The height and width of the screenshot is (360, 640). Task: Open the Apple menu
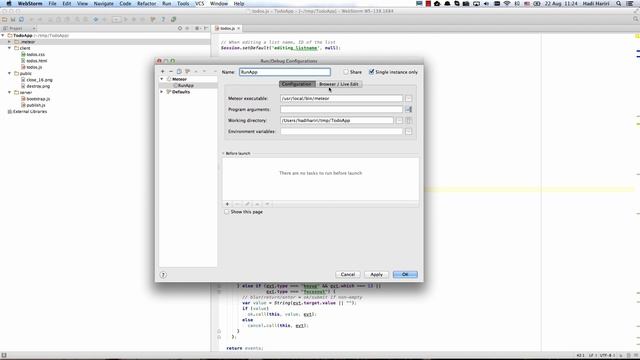click(9, 3)
